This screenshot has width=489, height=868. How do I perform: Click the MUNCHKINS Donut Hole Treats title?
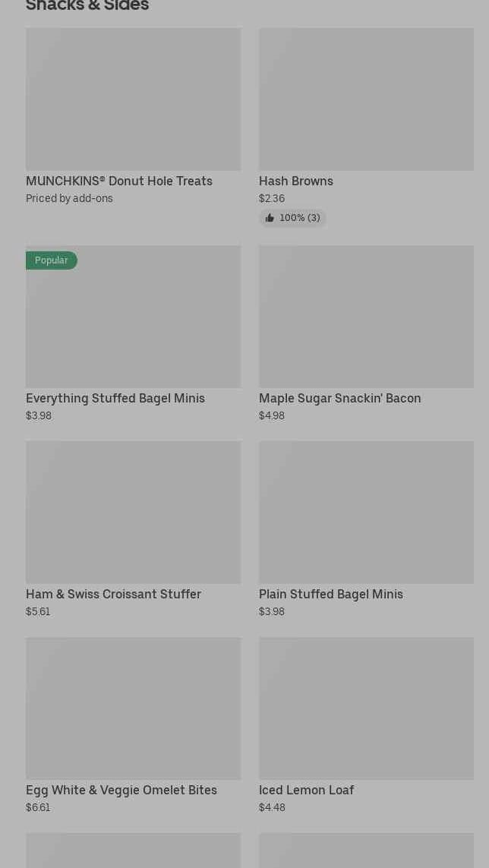(119, 181)
